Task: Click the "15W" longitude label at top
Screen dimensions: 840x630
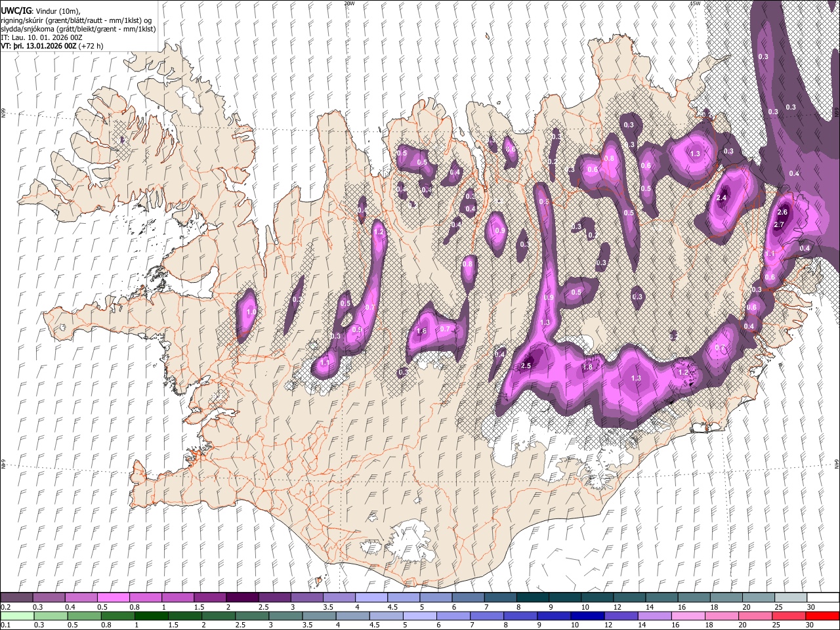Action: [x=695, y=3]
